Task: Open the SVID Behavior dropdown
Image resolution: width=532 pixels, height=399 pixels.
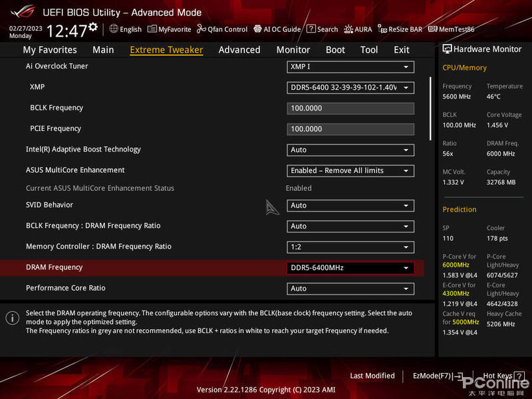Action: tap(350, 205)
